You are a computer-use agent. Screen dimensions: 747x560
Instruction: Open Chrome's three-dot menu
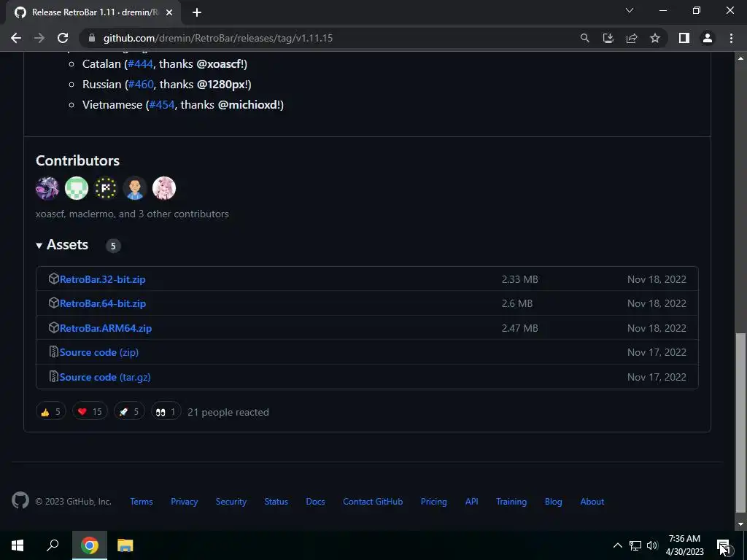click(731, 38)
